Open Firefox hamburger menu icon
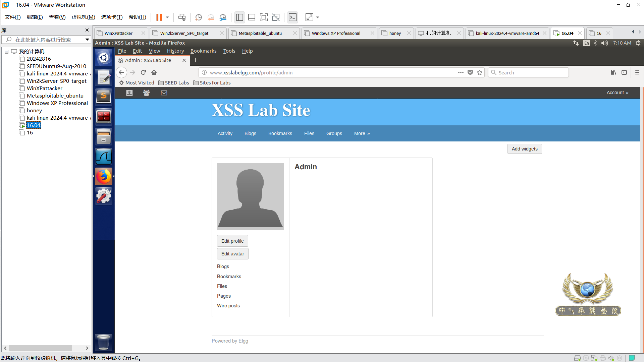 click(637, 72)
